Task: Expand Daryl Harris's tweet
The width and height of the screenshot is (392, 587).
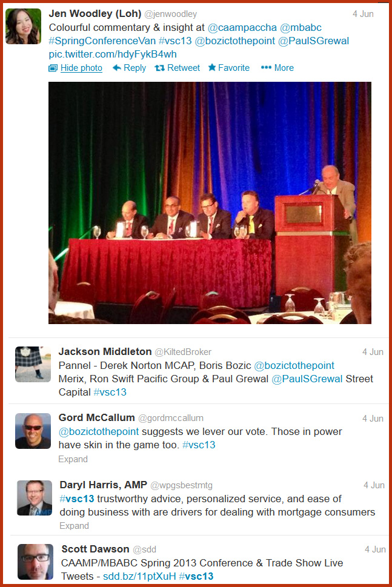Action: point(74,526)
